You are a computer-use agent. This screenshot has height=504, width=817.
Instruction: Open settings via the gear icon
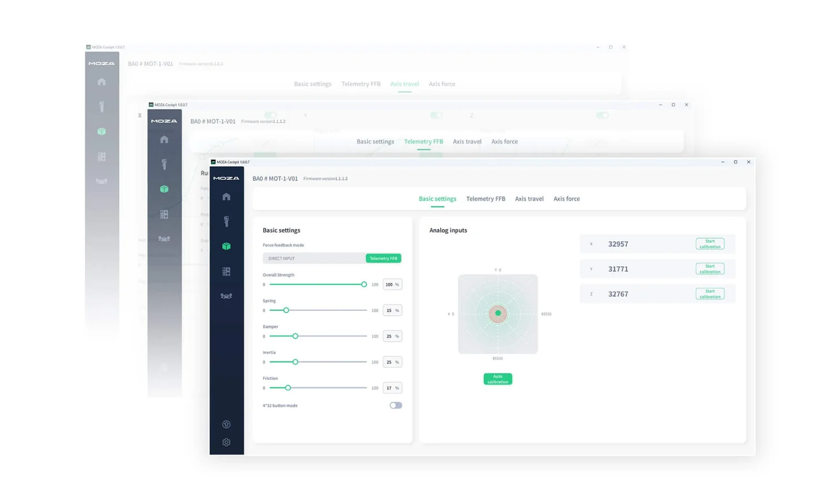pyautogui.click(x=226, y=442)
